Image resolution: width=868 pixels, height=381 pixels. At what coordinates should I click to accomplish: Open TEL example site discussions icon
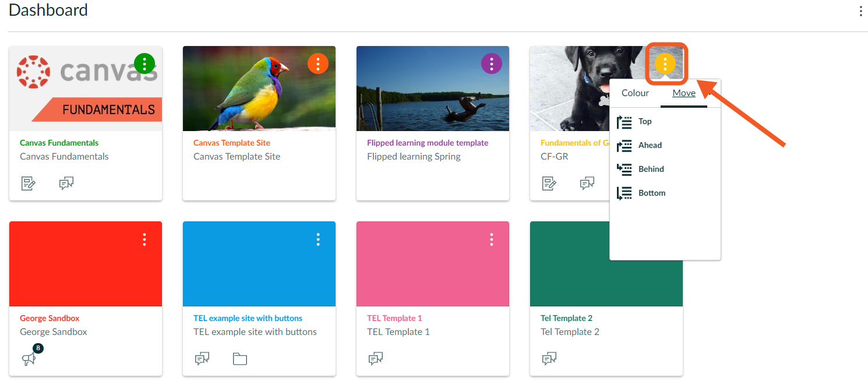[202, 359]
